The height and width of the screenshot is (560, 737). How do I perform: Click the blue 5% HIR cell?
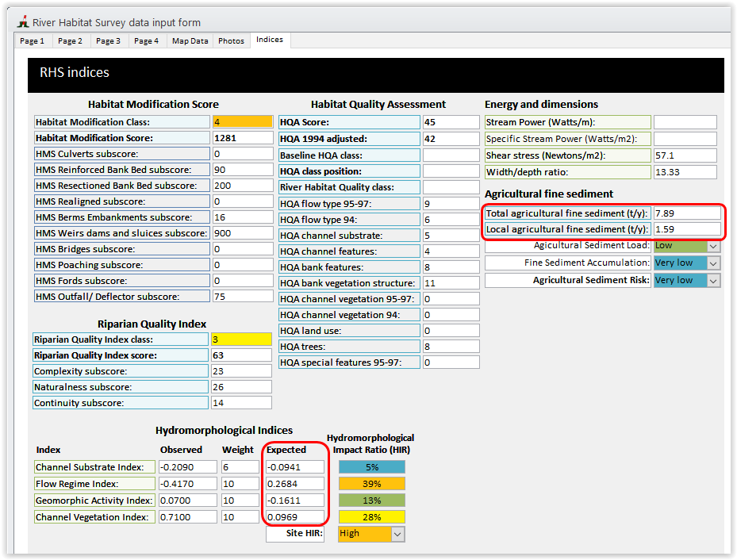click(x=372, y=467)
